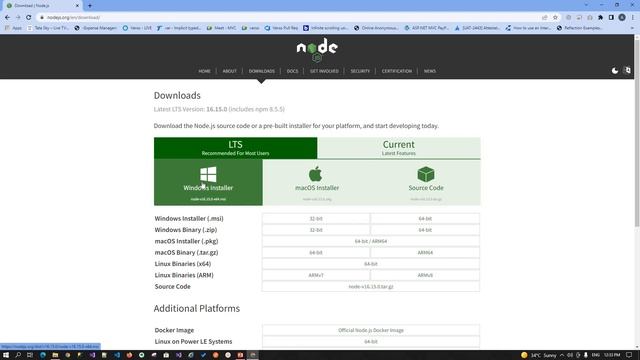Toggle dark mode moon icon

point(615,71)
